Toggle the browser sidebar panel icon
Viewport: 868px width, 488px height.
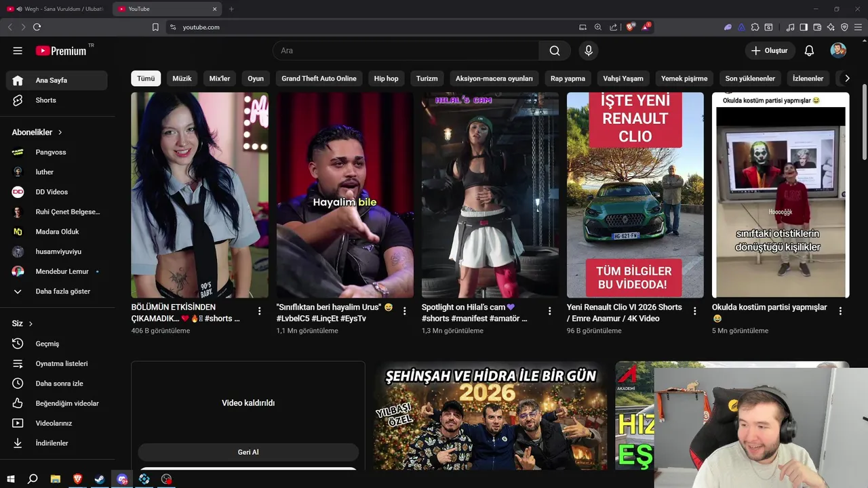tap(804, 27)
